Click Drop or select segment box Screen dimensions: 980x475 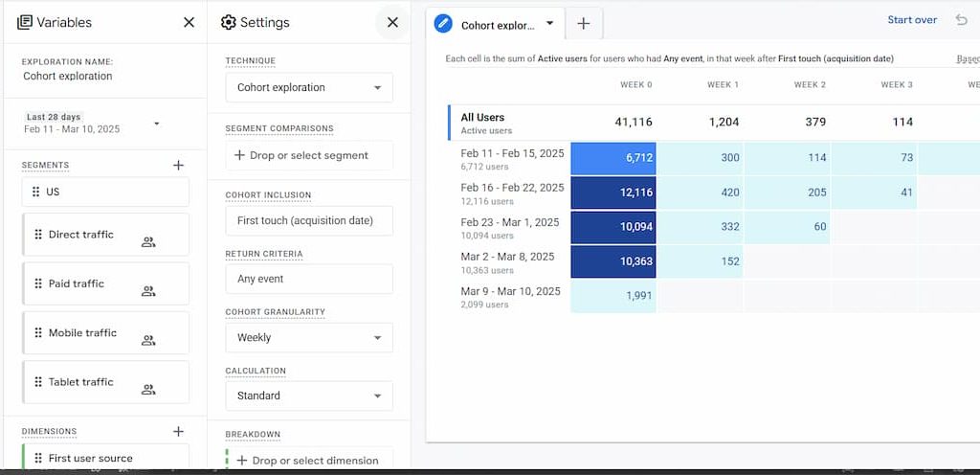pos(309,155)
